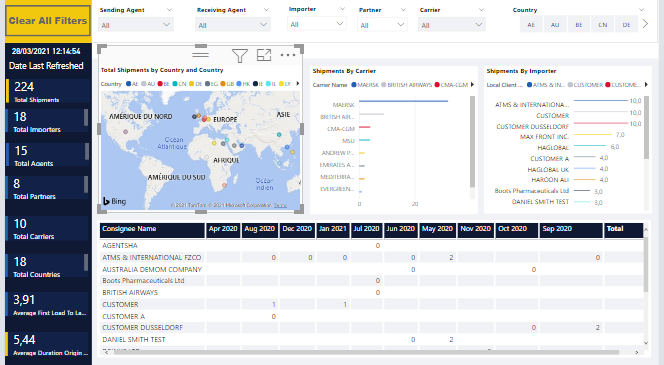Click the map visual drag handle

200,55
